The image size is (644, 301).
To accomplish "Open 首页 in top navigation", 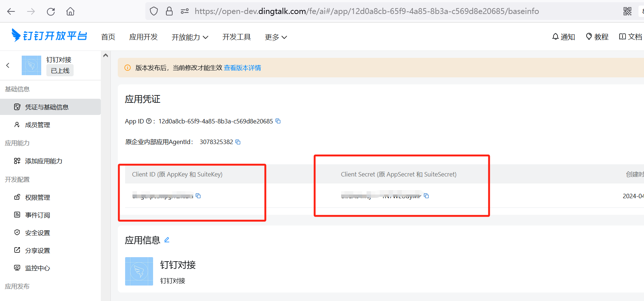I will (x=108, y=37).
